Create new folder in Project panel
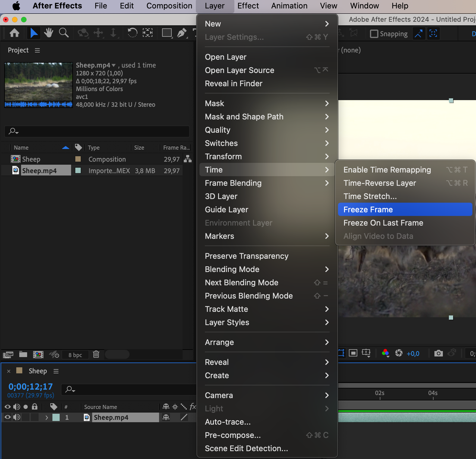This screenshot has height=459, width=476. pos(23,354)
